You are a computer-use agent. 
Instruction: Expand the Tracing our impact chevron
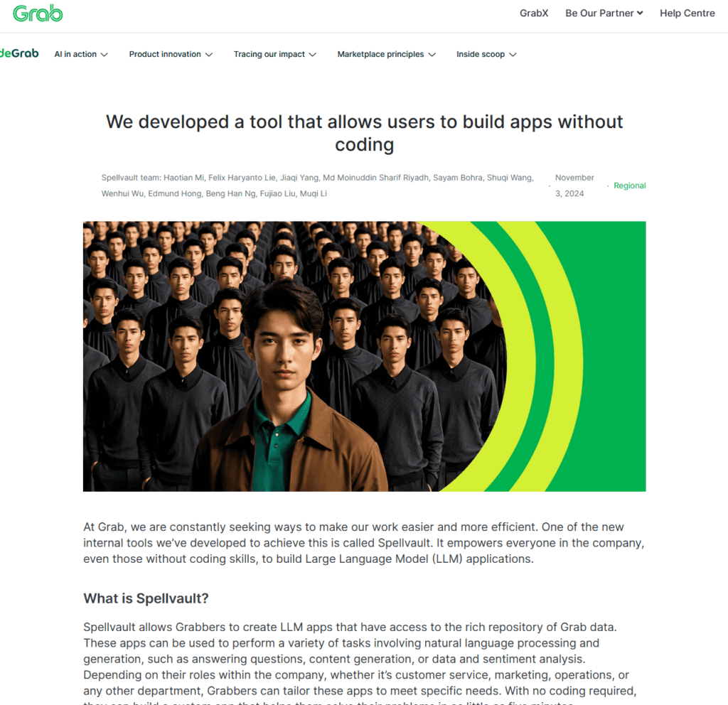pos(313,55)
